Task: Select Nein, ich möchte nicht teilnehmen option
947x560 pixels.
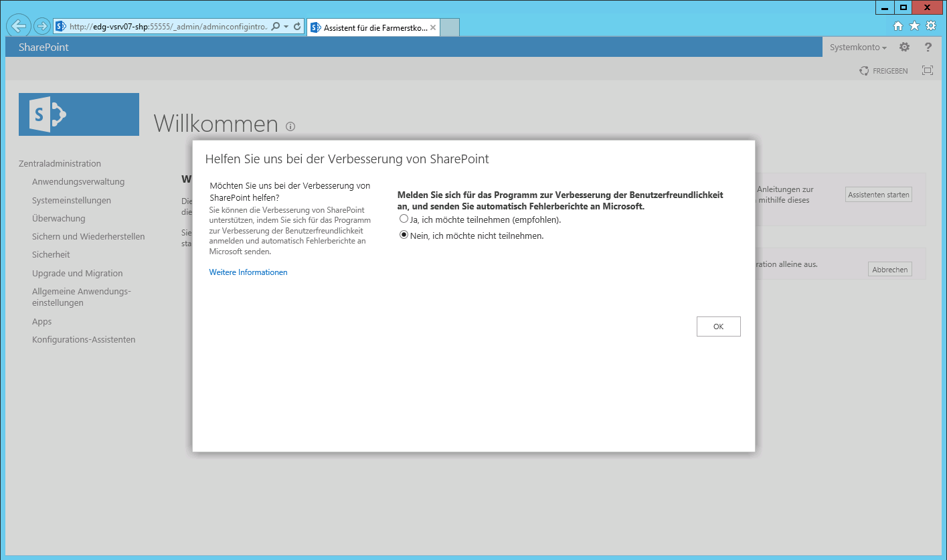Action: click(x=404, y=235)
